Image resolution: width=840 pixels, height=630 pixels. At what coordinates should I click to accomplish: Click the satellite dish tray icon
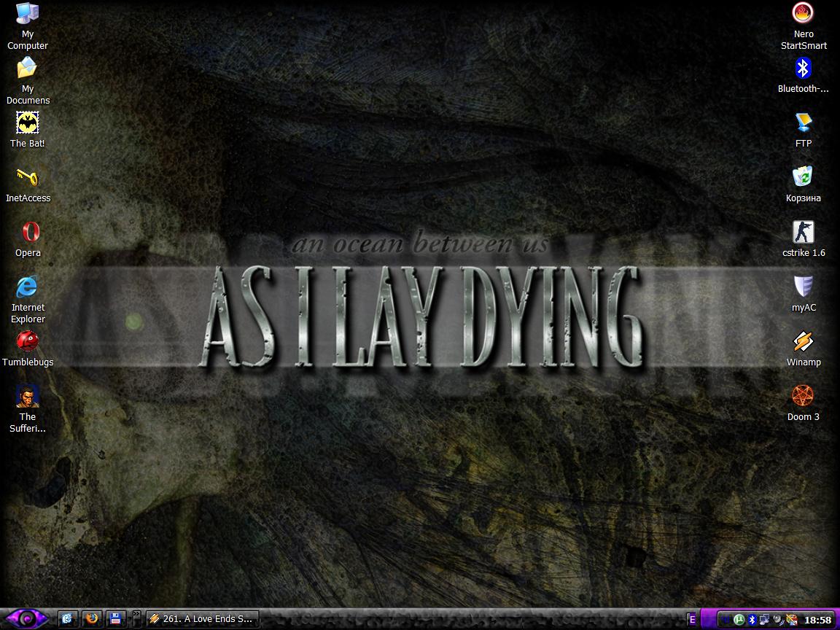pos(779,620)
